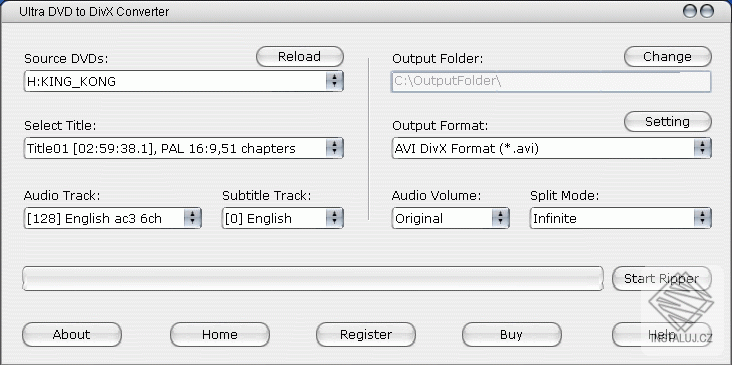Viewport: 732px width, 365px height.
Task: Click the Start Ripper button
Action: coord(662,279)
